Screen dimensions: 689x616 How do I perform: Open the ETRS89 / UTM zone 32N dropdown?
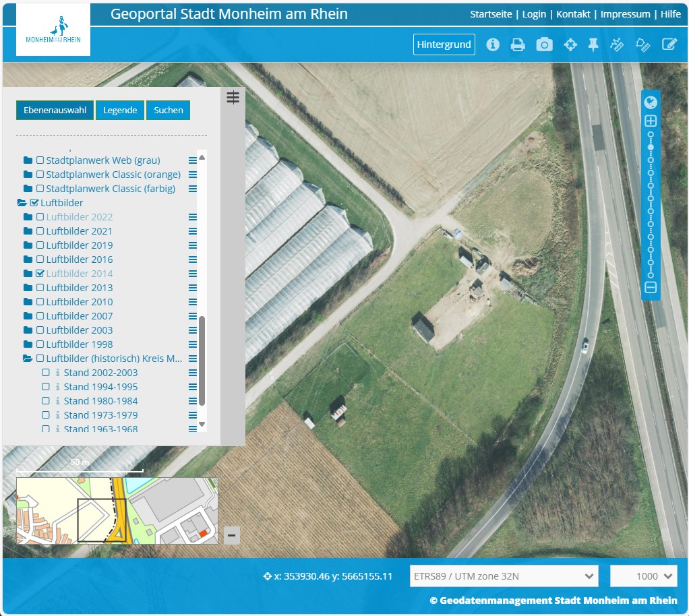click(504, 576)
